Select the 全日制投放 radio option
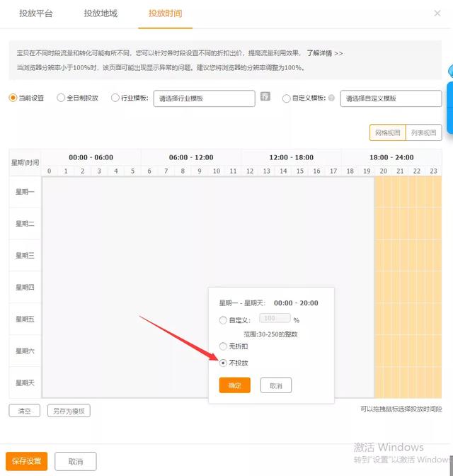This screenshot has height=476, width=453. (61, 98)
